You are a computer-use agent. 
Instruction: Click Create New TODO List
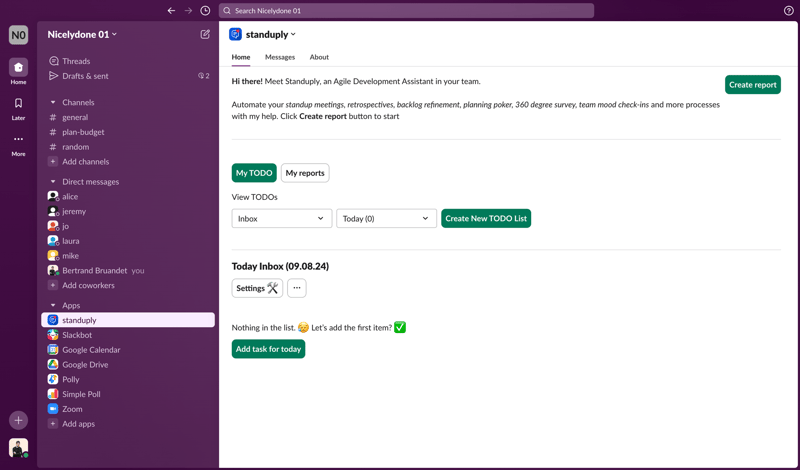click(x=486, y=218)
